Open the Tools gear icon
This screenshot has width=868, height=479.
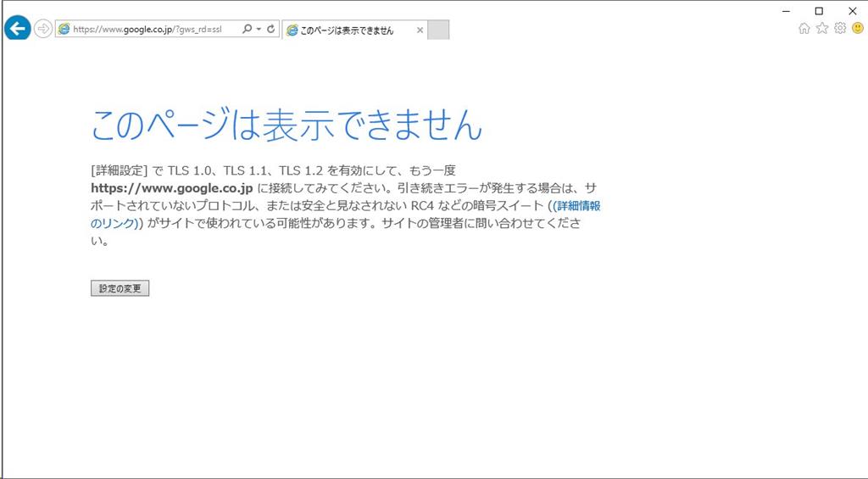click(x=840, y=28)
